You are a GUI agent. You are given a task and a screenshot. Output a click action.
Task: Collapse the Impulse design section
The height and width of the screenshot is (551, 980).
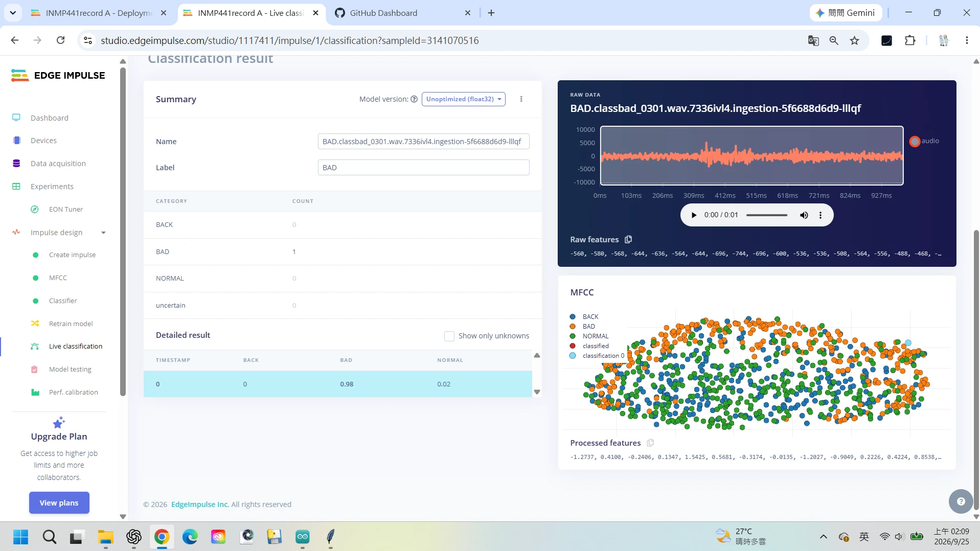[103, 233]
